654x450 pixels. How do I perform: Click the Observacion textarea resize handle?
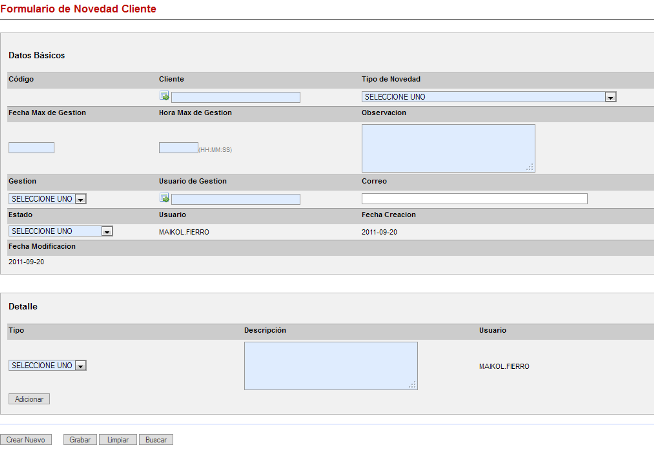531,167
